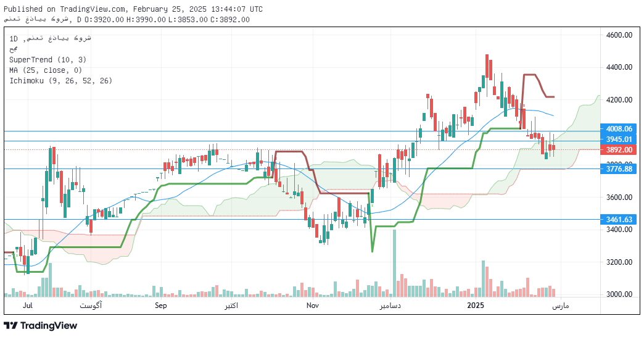Click the 3400.00 price axis value
The image size is (644, 337).
(x=619, y=230)
